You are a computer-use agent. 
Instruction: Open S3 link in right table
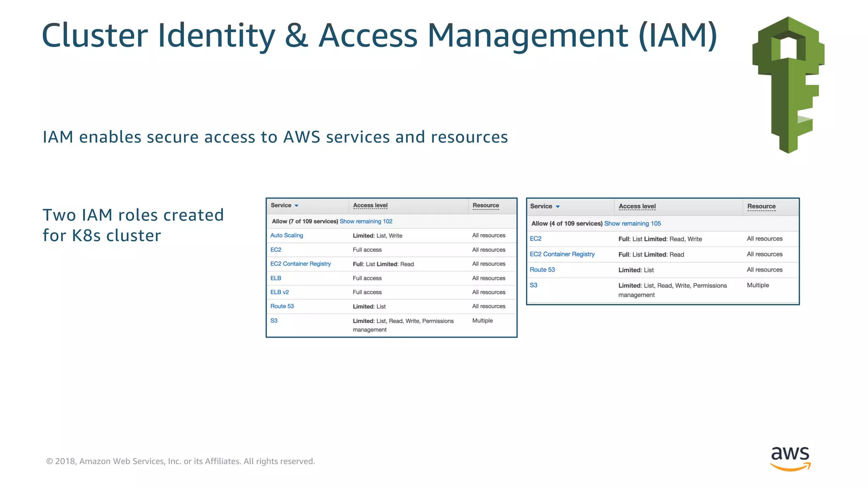(534, 286)
